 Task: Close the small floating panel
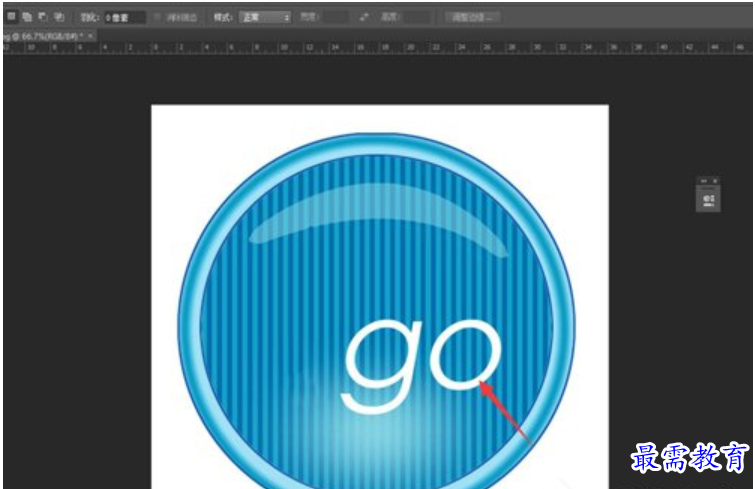pos(715,181)
